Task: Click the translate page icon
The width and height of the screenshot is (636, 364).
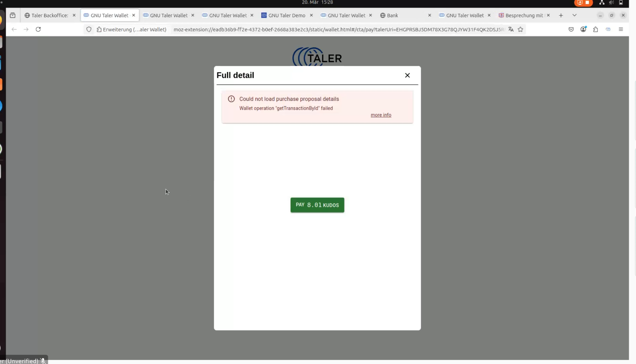Action: (x=511, y=29)
